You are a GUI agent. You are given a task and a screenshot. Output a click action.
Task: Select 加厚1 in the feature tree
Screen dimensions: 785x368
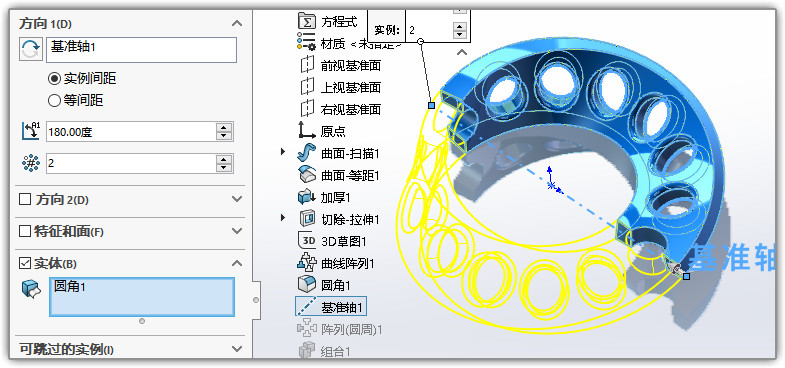pyautogui.click(x=335, y=197)
